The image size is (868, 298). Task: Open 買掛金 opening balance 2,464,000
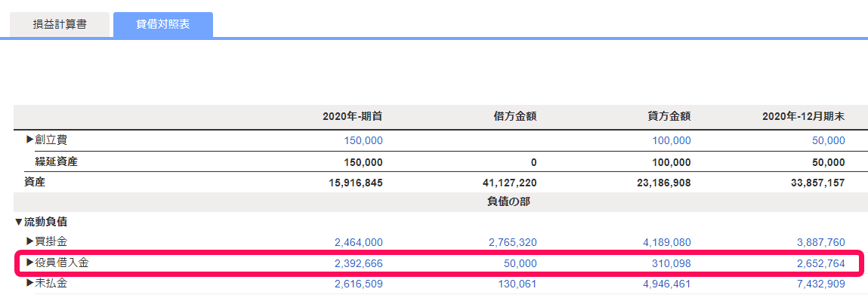(x=358, y=242)
